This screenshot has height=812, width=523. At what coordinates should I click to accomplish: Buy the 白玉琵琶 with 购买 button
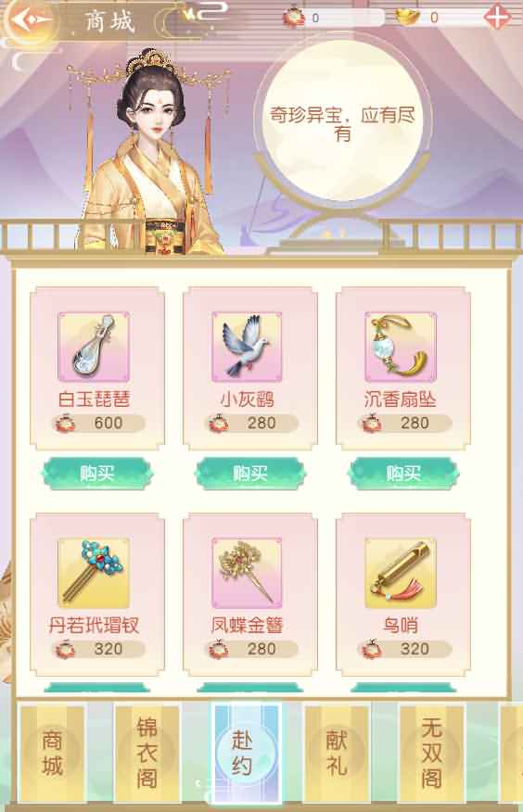(x=96, y=474)
